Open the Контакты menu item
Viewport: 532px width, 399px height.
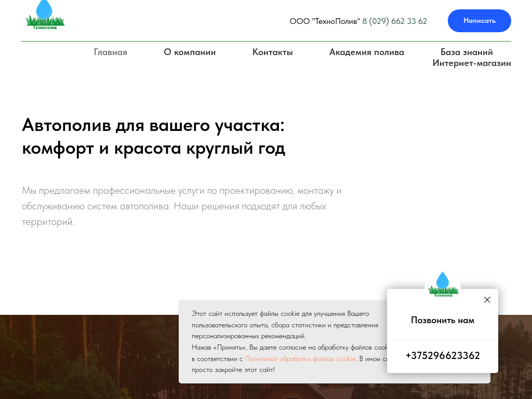coord(272,52)
